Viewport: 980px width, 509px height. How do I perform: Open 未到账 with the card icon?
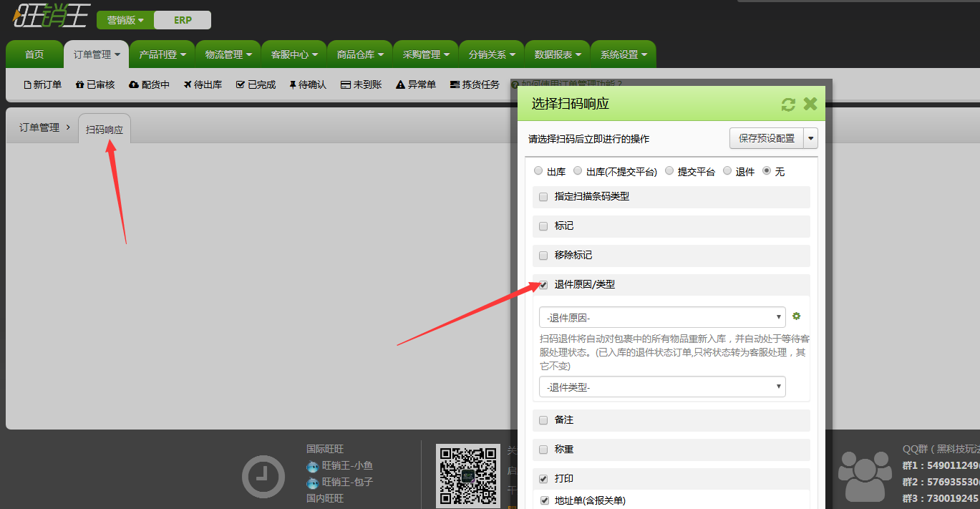point(361,84)
